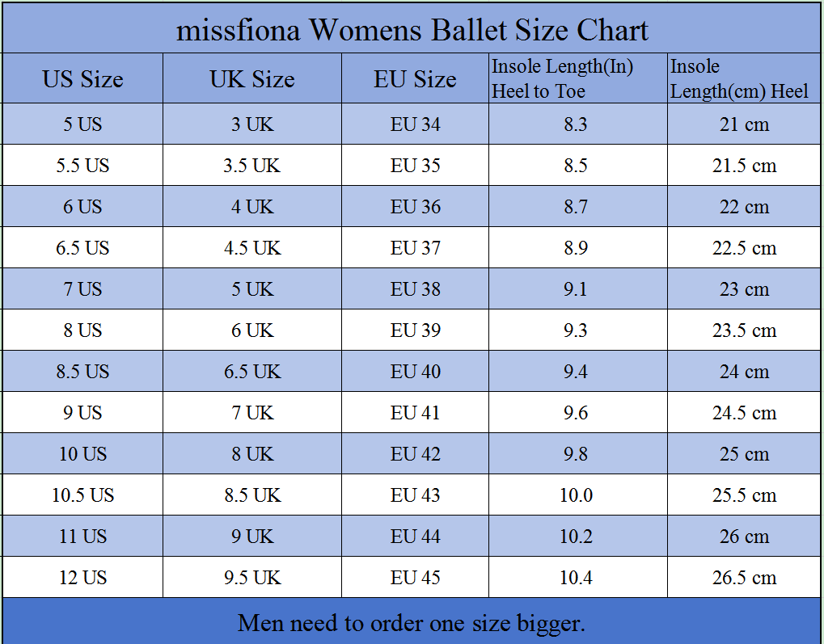Click the '5.5 US' cell

point(82,166)
